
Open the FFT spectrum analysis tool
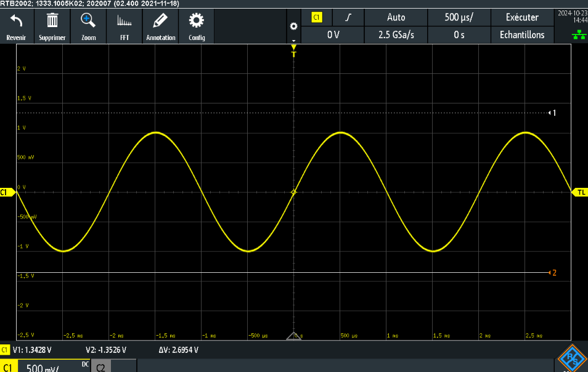click(x=125, y=27)
